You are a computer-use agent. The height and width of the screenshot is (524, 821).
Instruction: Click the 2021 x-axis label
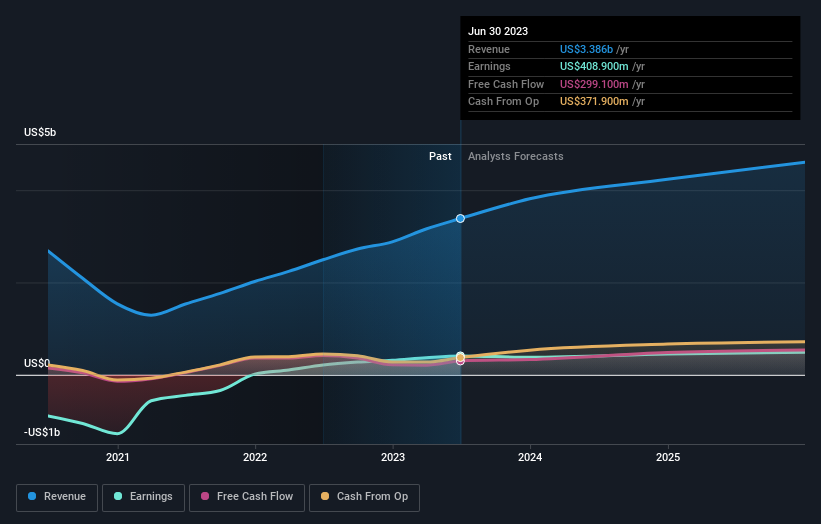(x=118, y=458)
